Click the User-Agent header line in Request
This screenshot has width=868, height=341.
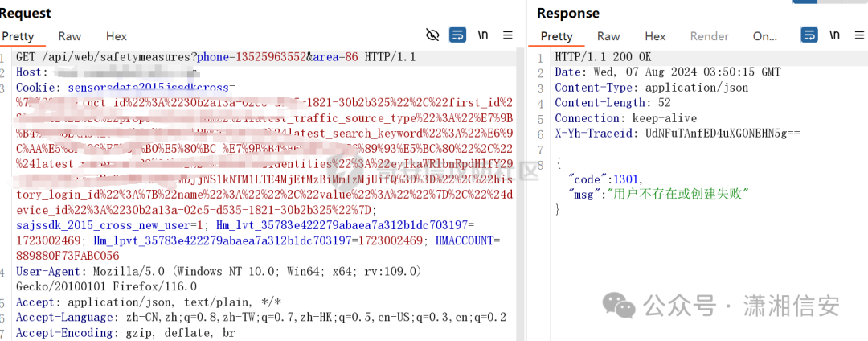pyautogui.click(x=219, y=279)
